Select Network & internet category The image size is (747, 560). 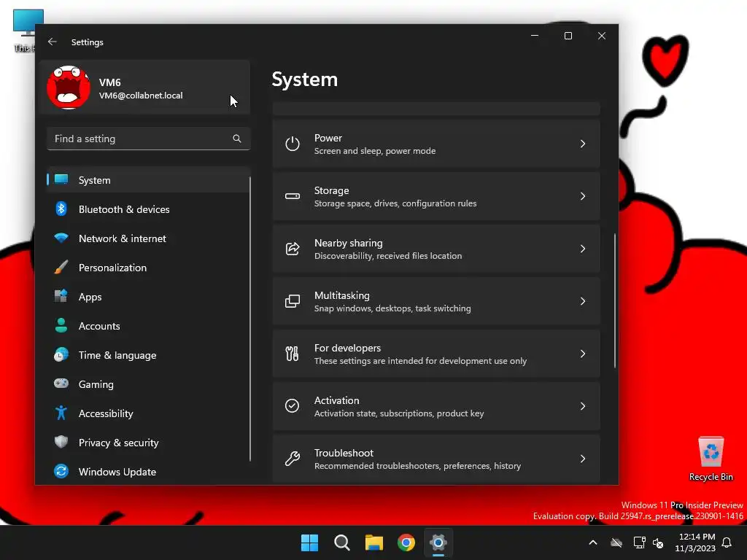click(x=147, y=238)
